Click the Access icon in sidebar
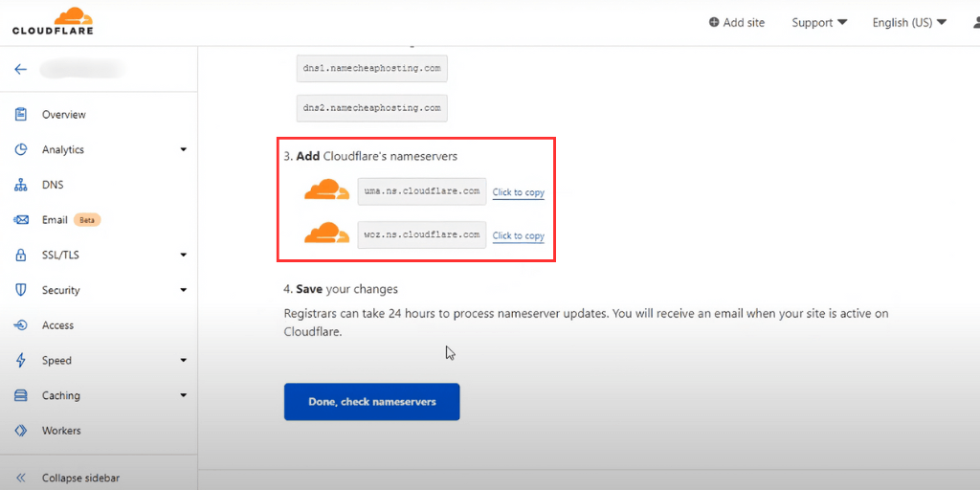This screenshot has height=490, width=980. (21, 325)
